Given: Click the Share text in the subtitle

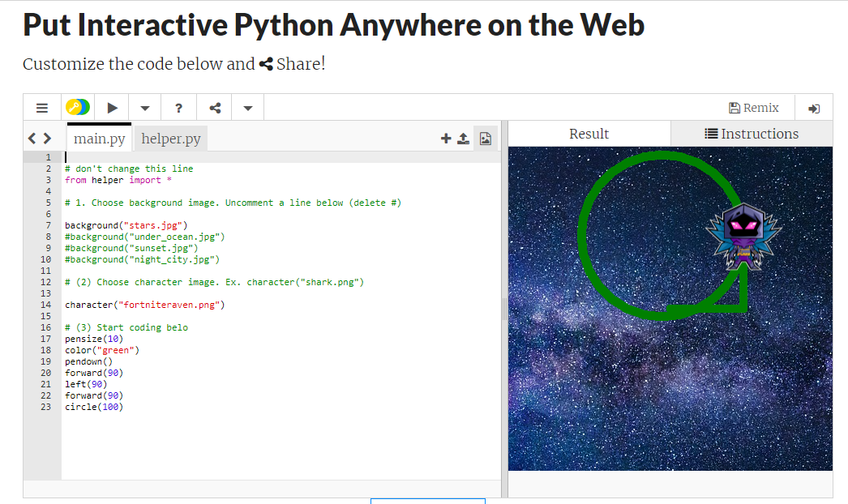Looking at the screenshot, I should (x=300, y=64).
